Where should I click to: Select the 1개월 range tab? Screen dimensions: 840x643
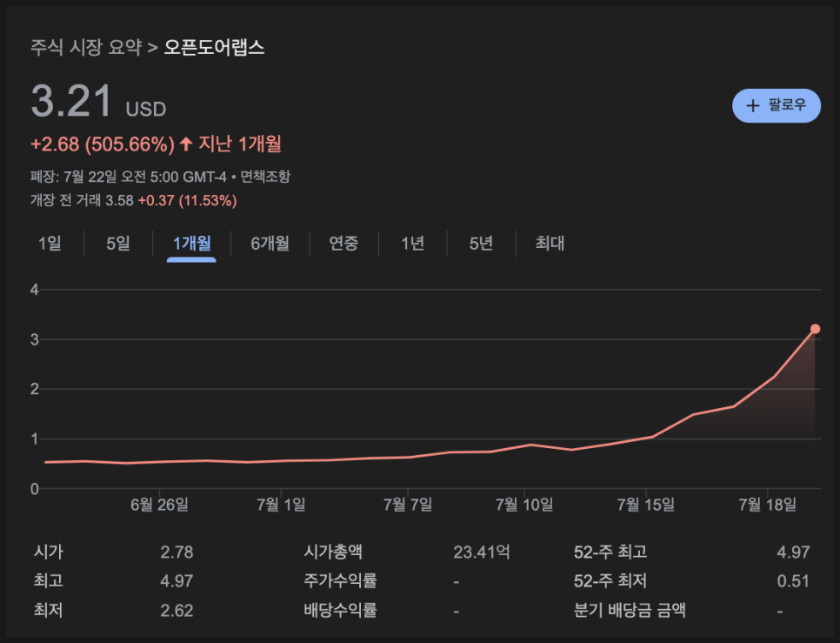(x=191, y=244)
